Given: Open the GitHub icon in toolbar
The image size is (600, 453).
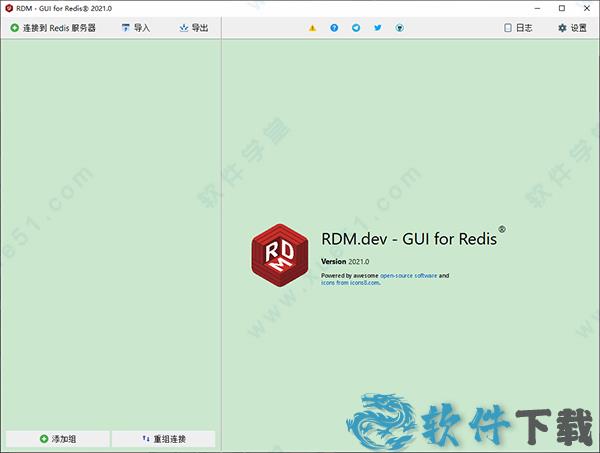Looking at the screenshot, I should click(x=400, y=28).
